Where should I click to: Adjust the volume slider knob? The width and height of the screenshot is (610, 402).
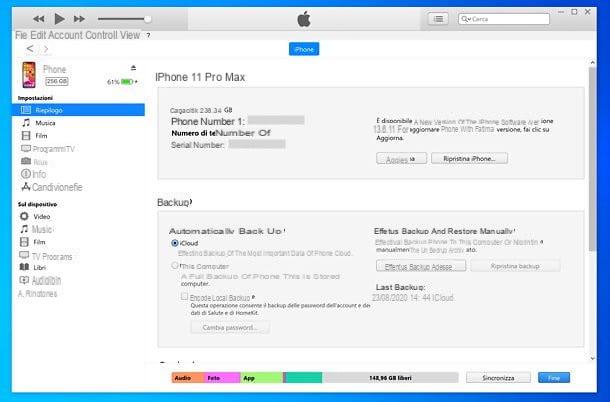click(147, 19)
